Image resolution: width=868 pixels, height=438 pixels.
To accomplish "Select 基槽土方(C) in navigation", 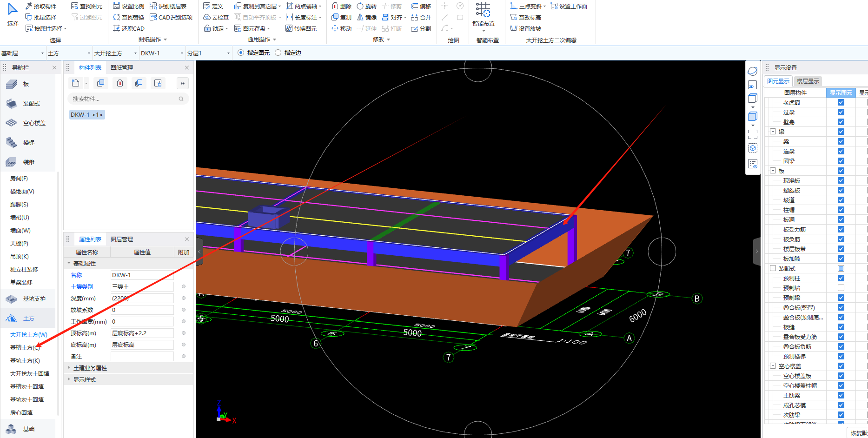I will (x=25, y=347).
